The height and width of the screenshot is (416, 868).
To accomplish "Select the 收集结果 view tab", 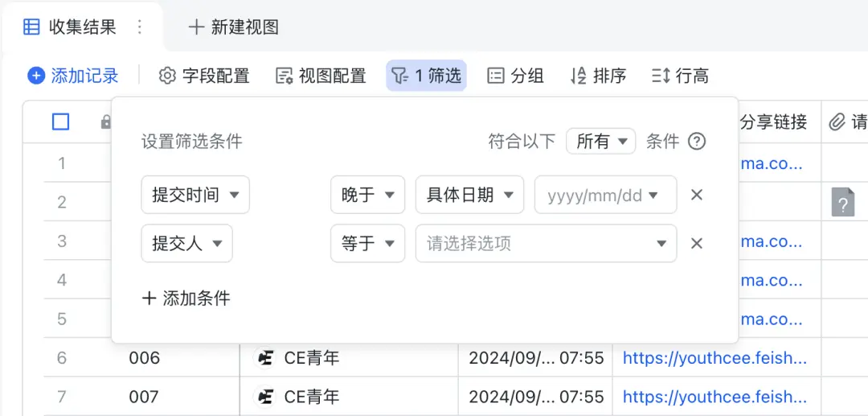I will [x=71, y=27].
